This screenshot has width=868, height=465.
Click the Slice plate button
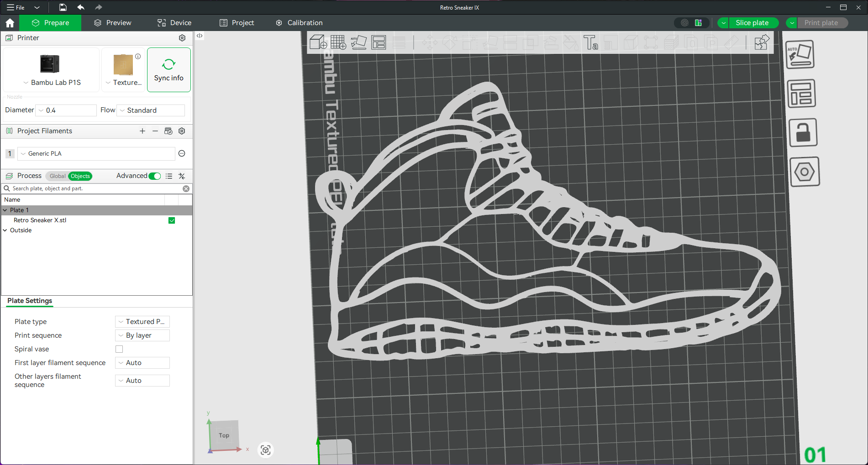pos(752,23)
